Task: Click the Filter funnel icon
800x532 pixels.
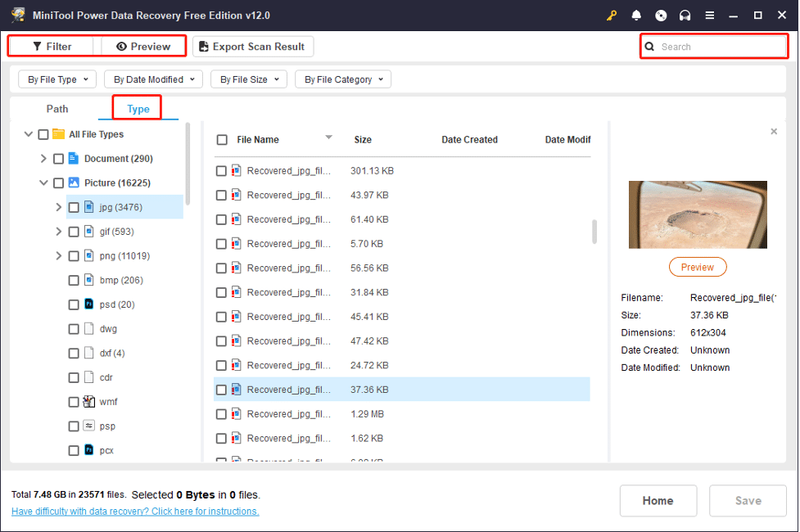Action: click(x=37, y=46)
